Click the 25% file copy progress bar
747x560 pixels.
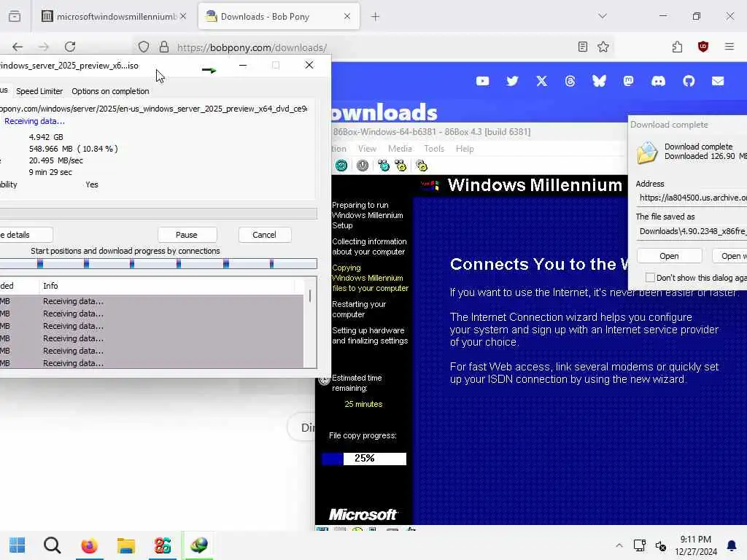[x=365, y=459]
